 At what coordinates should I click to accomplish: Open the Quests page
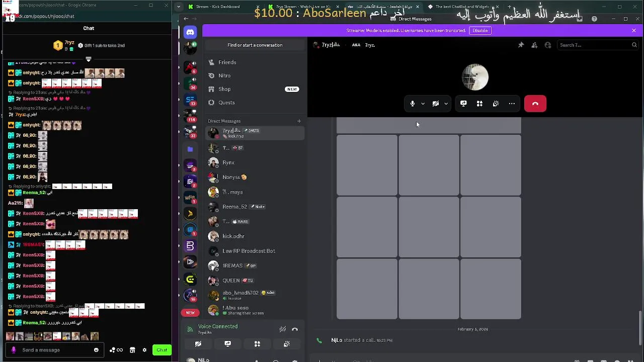click(255, 103)
